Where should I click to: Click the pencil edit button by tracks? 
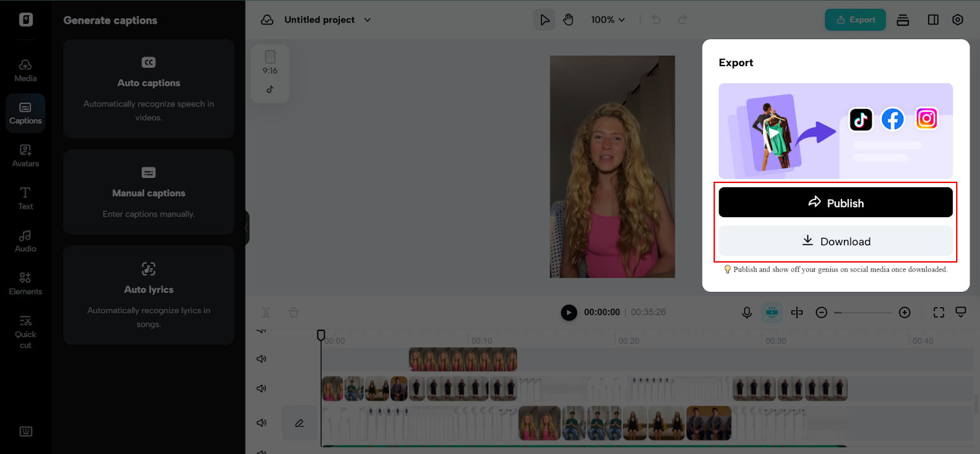[300, 423]
